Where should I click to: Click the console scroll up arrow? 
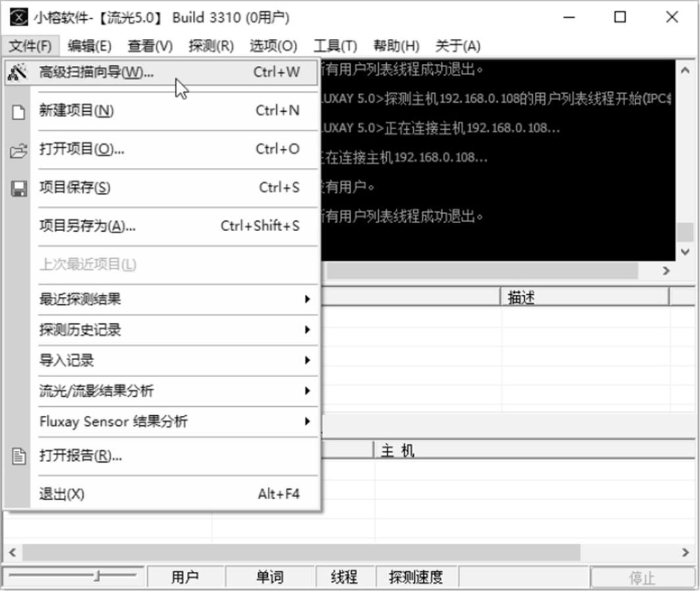coord(686,70)
